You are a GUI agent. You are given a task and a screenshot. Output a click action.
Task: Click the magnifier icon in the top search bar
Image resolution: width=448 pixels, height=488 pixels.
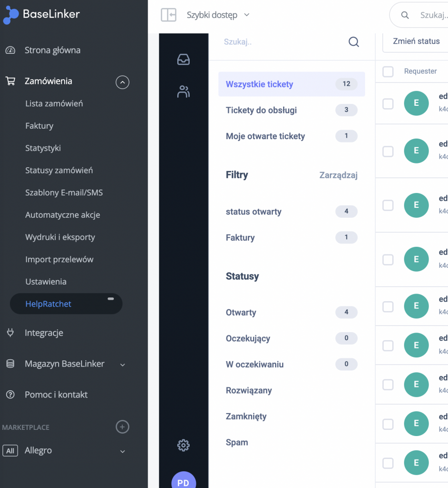click(405, 15)
